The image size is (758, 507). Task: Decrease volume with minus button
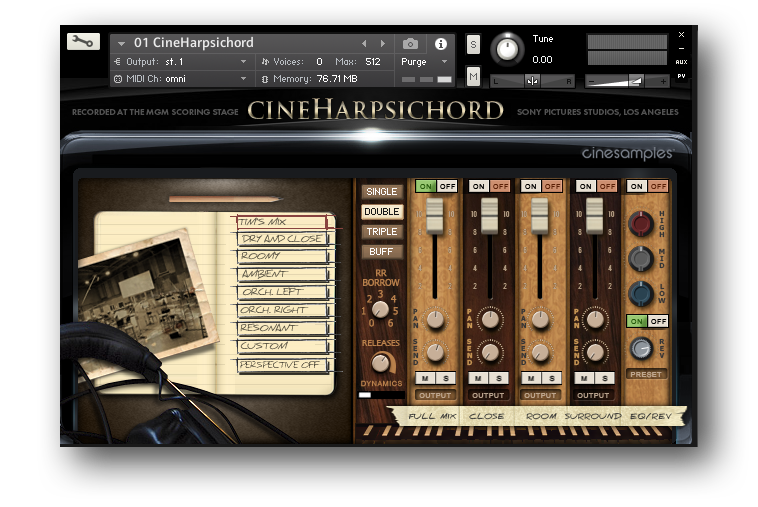592,82
